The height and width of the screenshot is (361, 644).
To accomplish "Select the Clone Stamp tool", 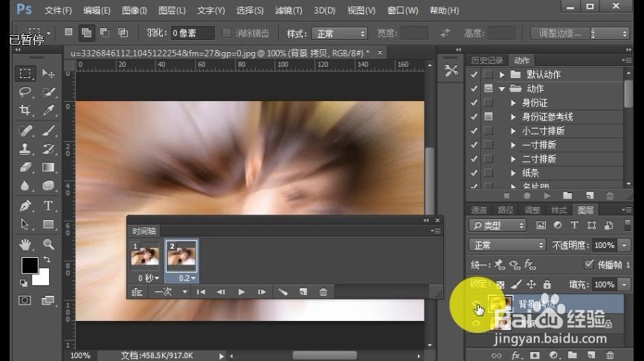I will point(25,149).
